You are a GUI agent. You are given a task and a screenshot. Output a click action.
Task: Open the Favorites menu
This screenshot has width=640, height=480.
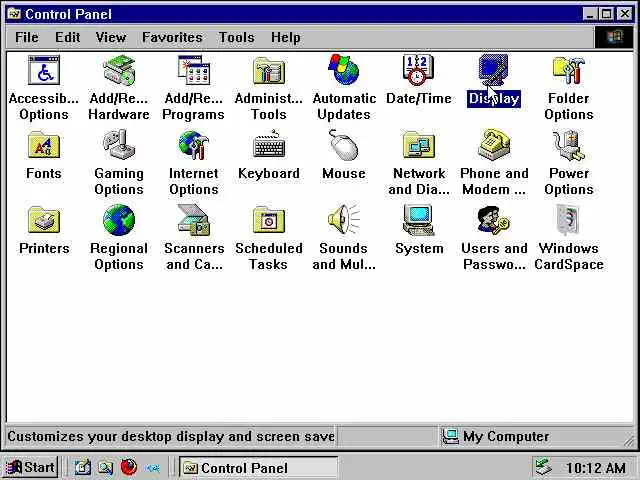click(172, 38)
